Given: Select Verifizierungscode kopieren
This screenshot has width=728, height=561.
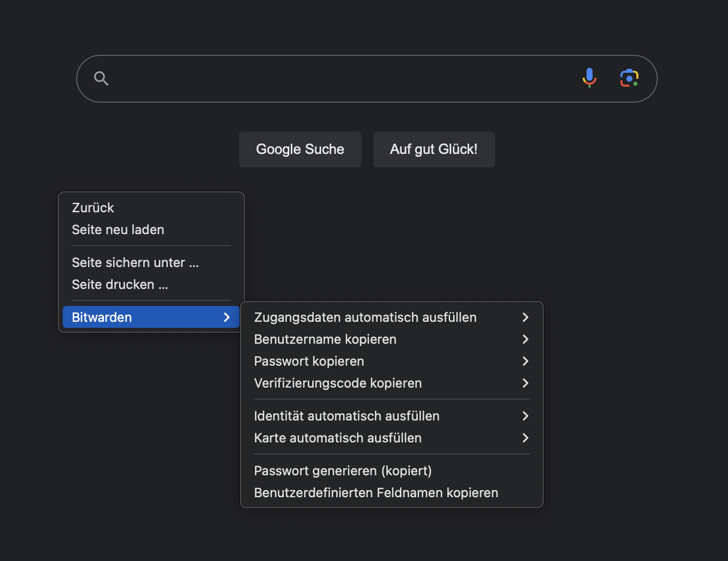Looking at the screenshot, I should (x=392, y=383).
